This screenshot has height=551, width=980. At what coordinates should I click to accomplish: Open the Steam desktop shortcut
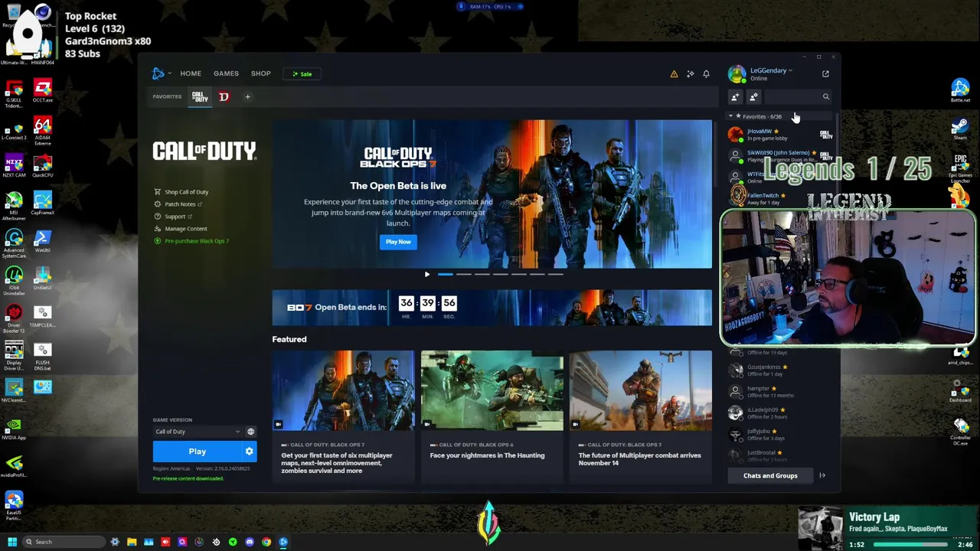(x=960, y=128)
